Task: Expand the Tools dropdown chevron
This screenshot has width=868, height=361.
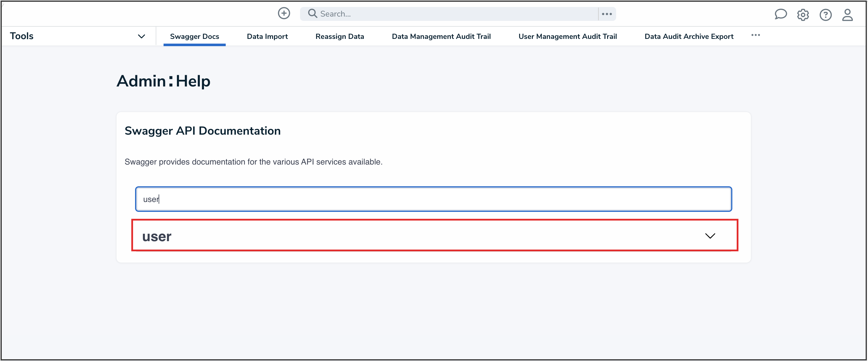Action: coord(141,36)
